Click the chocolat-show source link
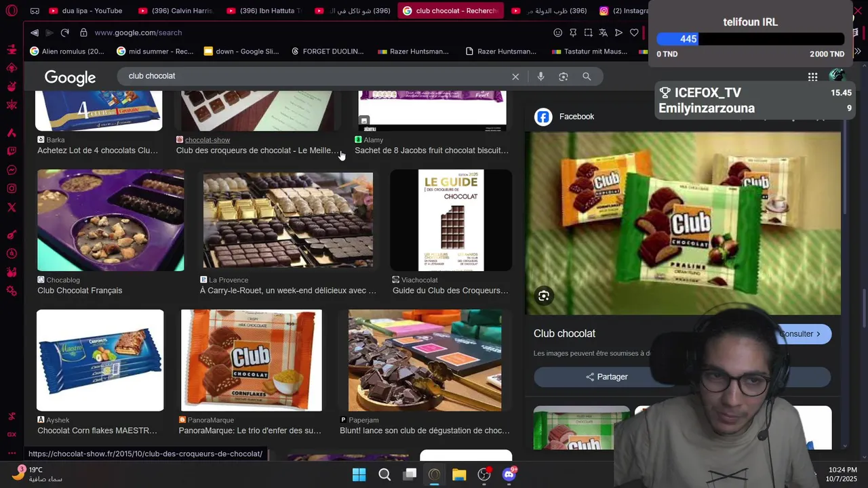 [x=208, y=140]
